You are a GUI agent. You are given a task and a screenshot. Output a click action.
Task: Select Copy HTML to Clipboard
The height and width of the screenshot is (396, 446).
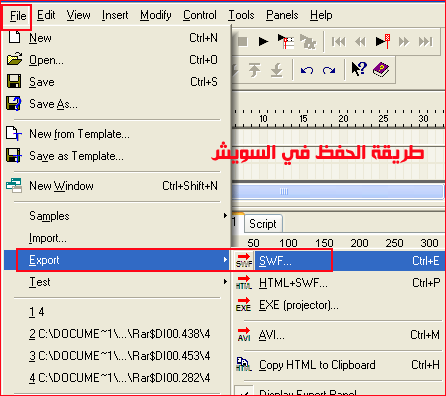pyautogui.click(x=339, y=365)
